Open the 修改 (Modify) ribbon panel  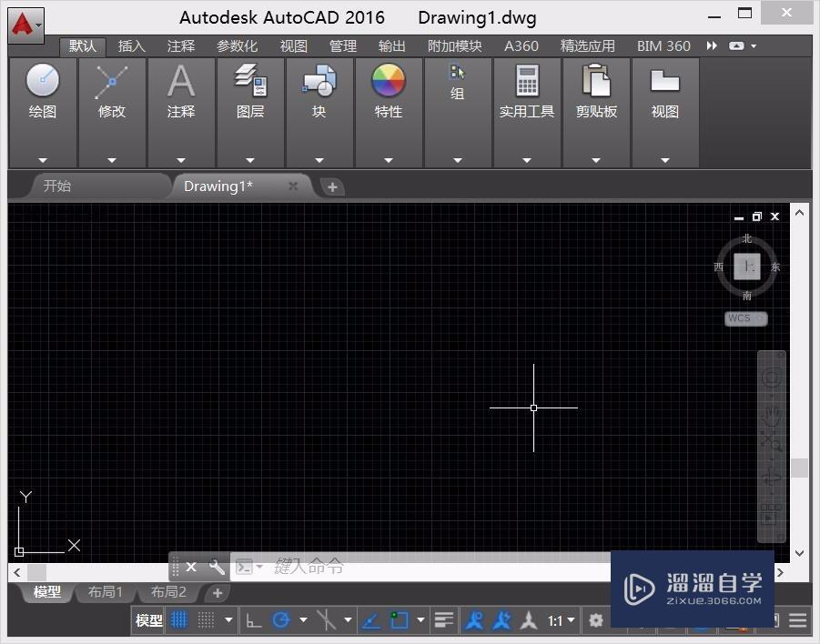pos(112,113)
